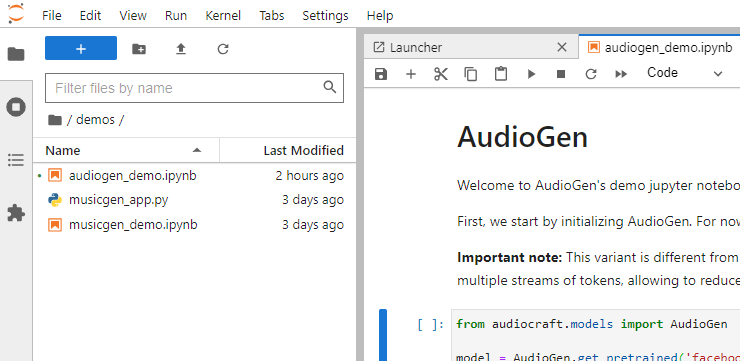Click the audiogen_demo notebook file icon
The width and height of the screenshot is (740, 361).
click(x=55, y=176)
